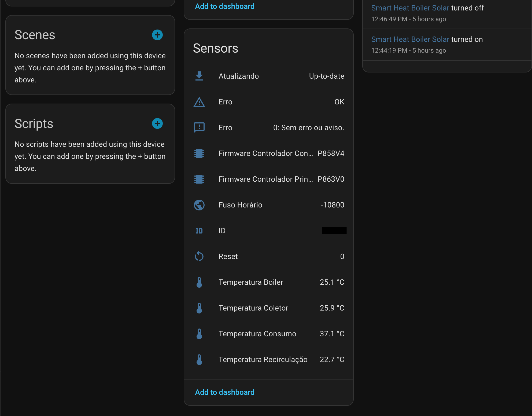Click the plus icon in Scripts card
Image resolution: width=532 pixels, height=416 pixels.
157,123
